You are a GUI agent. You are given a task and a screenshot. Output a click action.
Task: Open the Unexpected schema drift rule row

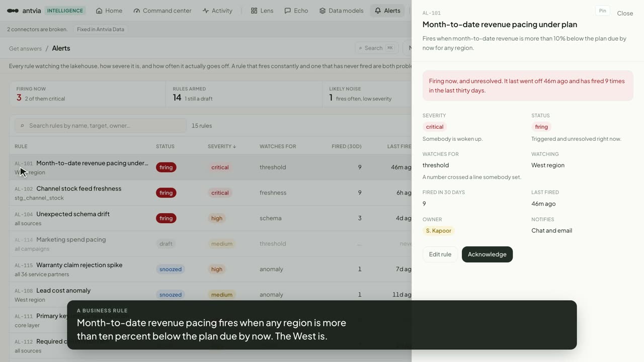(210, 218)
